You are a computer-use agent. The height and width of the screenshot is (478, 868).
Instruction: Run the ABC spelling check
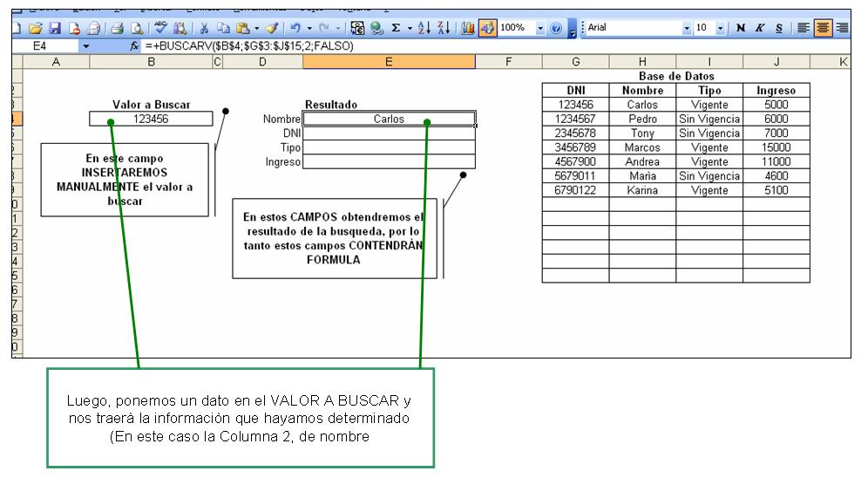160,28
